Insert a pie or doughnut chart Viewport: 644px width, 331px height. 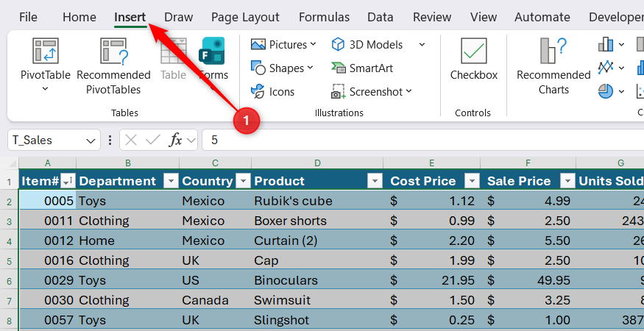pos(606,92)
